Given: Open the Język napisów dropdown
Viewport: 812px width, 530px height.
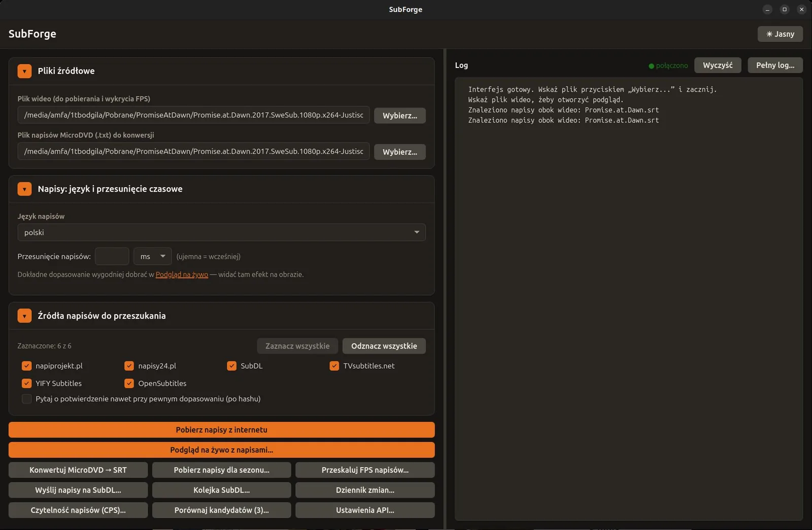Looking at the screenshot, I should coord(221,232).
